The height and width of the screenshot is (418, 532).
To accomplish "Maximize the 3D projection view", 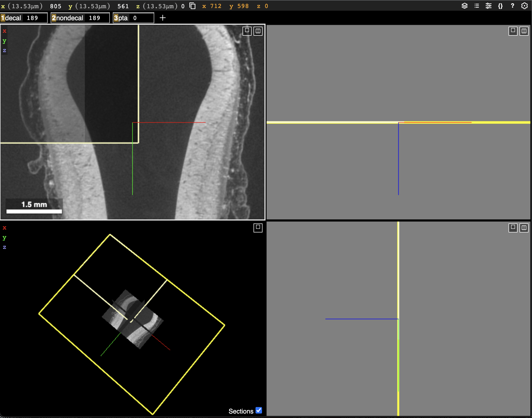I will [x=258, y=228].
